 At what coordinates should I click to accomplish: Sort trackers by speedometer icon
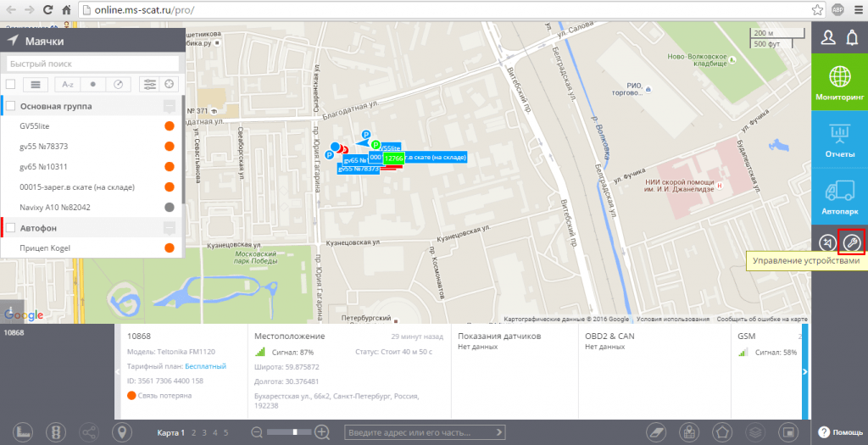(118, 84)
